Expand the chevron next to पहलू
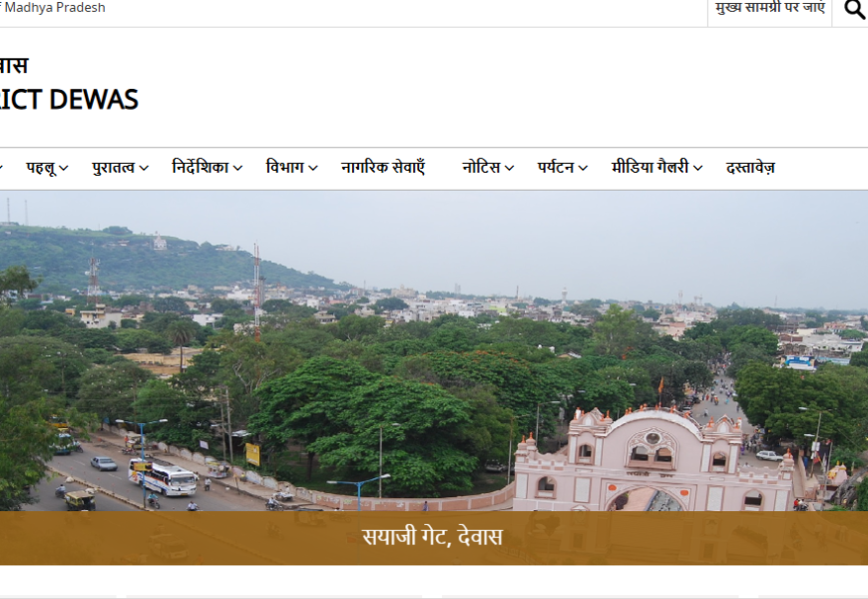 (x=64, y=169)
